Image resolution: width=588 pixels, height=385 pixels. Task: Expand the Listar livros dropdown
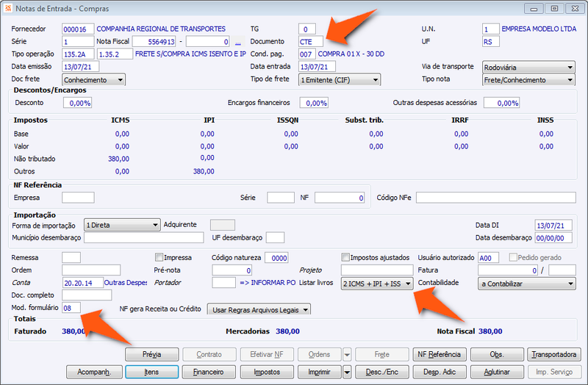pyautogui.click(x=377, y=284)
